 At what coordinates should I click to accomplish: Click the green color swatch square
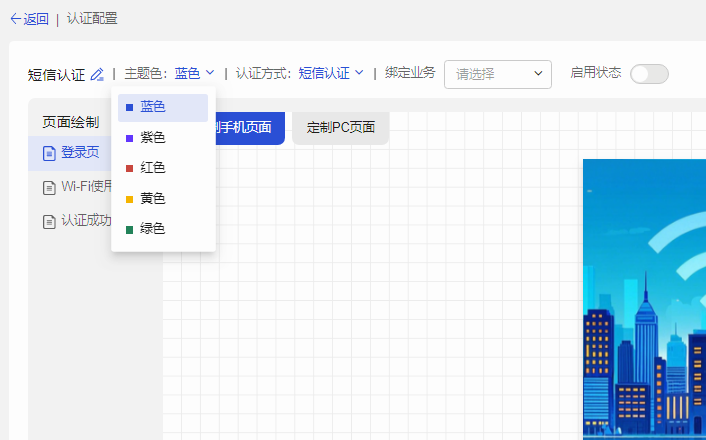[129, 229]
